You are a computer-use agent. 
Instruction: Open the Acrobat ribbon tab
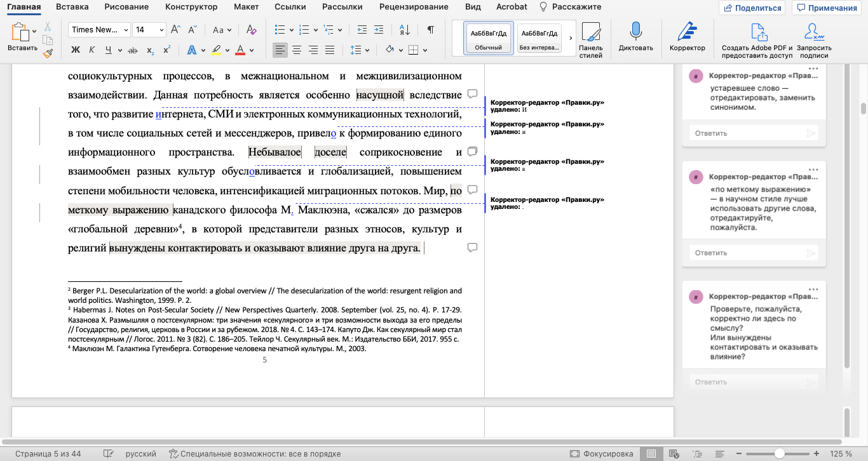(x=512, y=7)
